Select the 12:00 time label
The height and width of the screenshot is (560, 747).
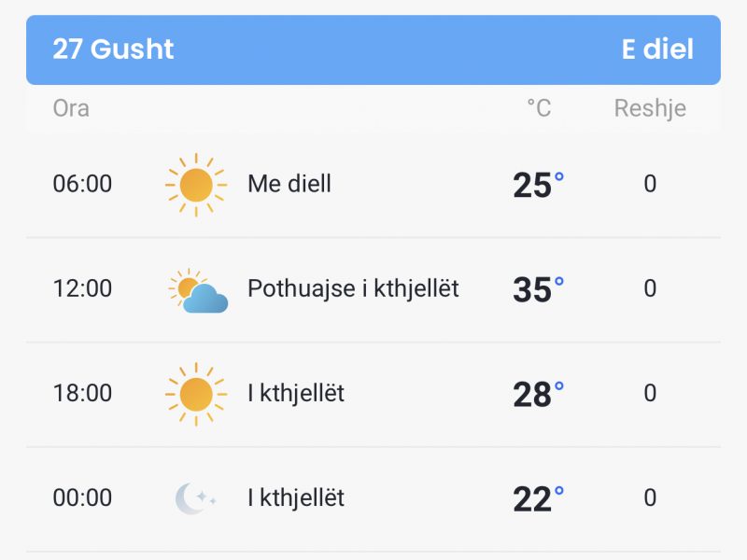[x=82, y=288]
